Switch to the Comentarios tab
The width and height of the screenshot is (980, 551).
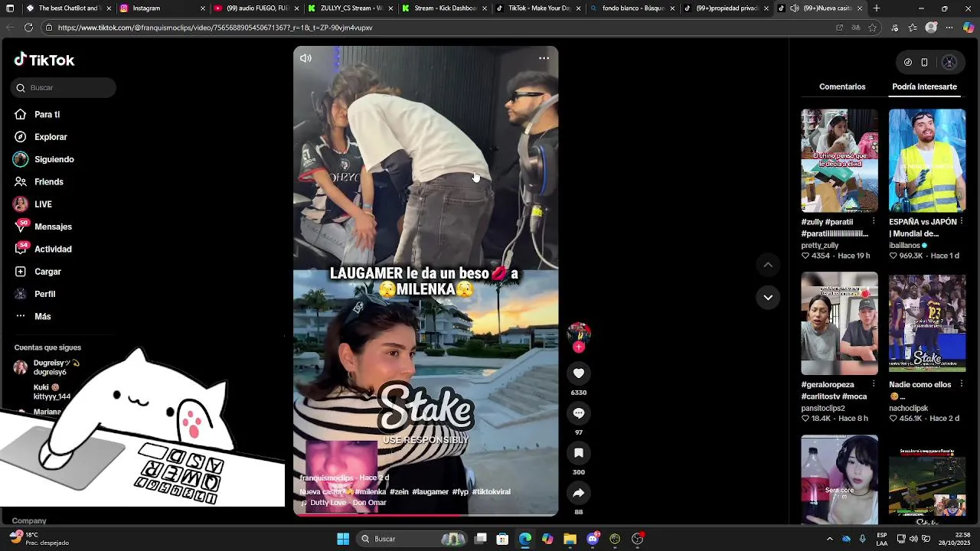click(842, 87)
